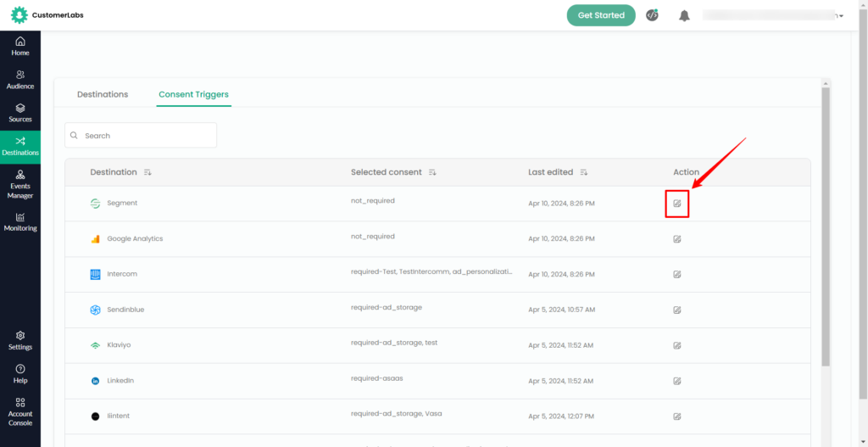Click 'Apr 5, 2024, 12:07 PM' date

point(561,416)
